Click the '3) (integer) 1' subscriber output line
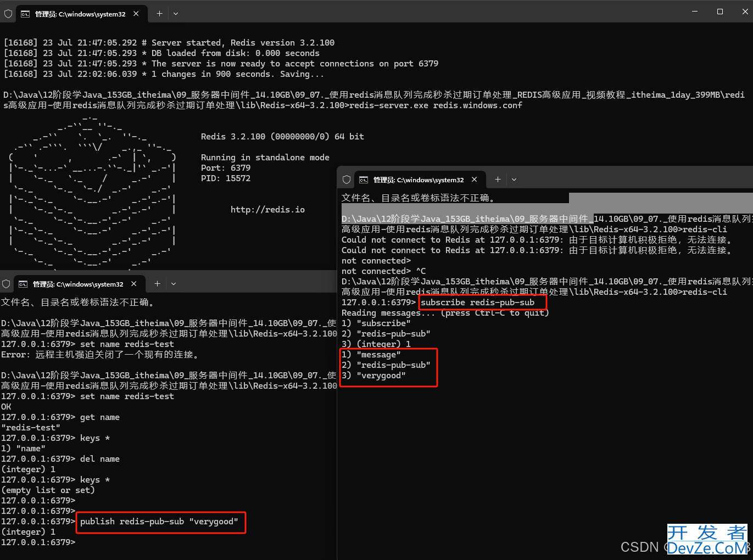 376,344
